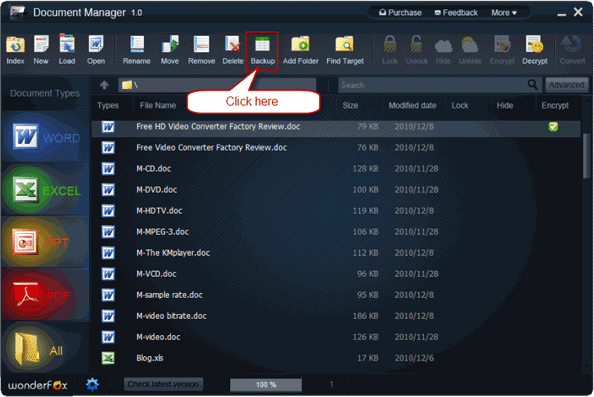The height and width of the screenshot is (397, 594).
Task: Show the PDF document category
Action: (45, 295)
